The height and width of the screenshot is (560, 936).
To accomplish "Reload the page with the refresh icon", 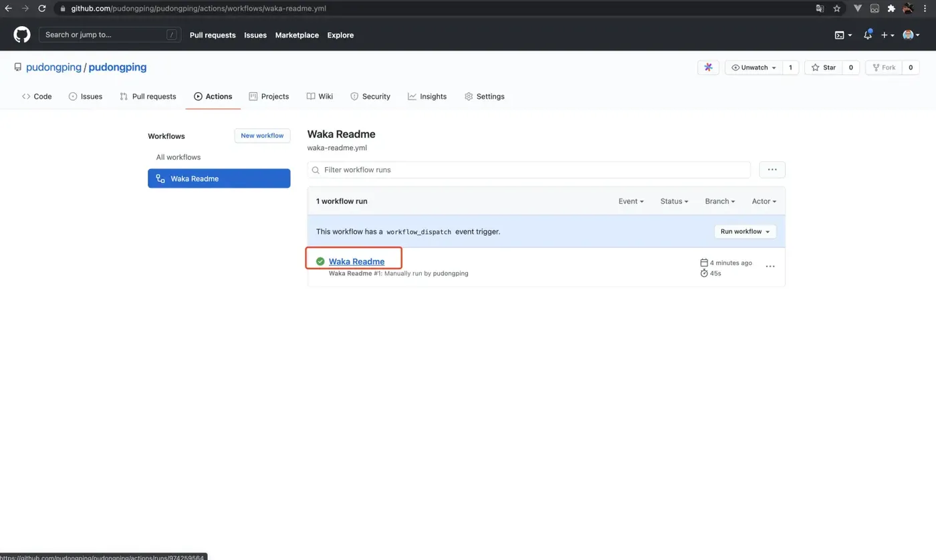I will pos(42,9).
